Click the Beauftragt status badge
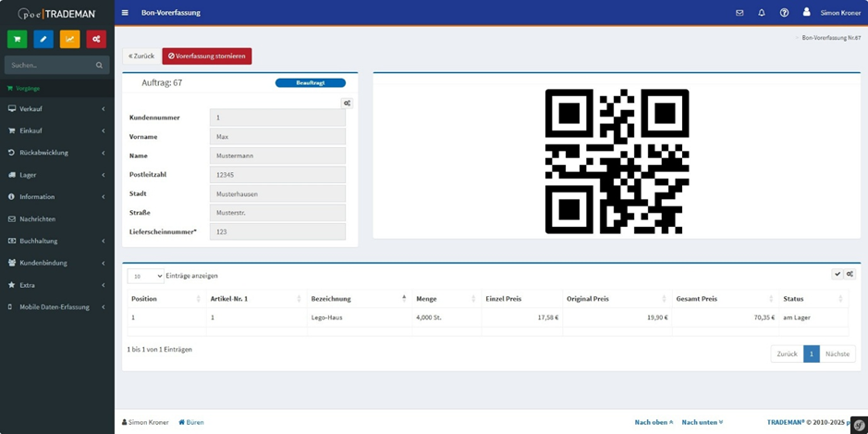This screenshot has width=868, height=434. click(x=310, y=82)
